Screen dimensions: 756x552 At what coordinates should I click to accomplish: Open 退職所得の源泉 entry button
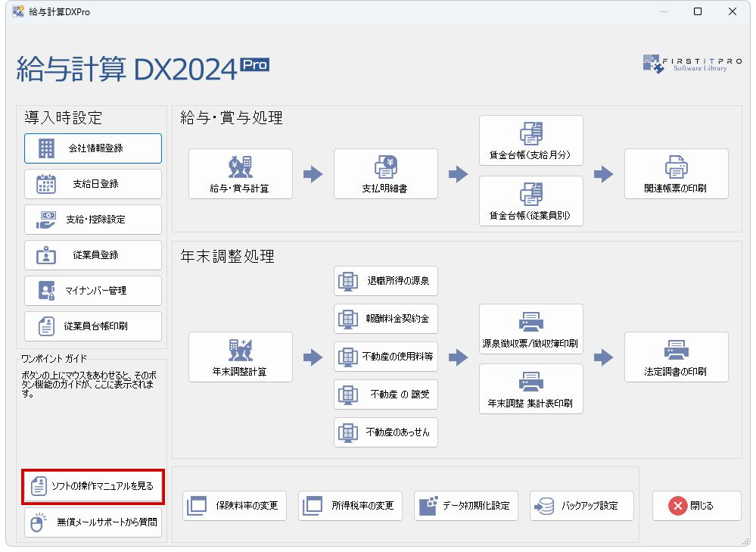coord(386,281)
